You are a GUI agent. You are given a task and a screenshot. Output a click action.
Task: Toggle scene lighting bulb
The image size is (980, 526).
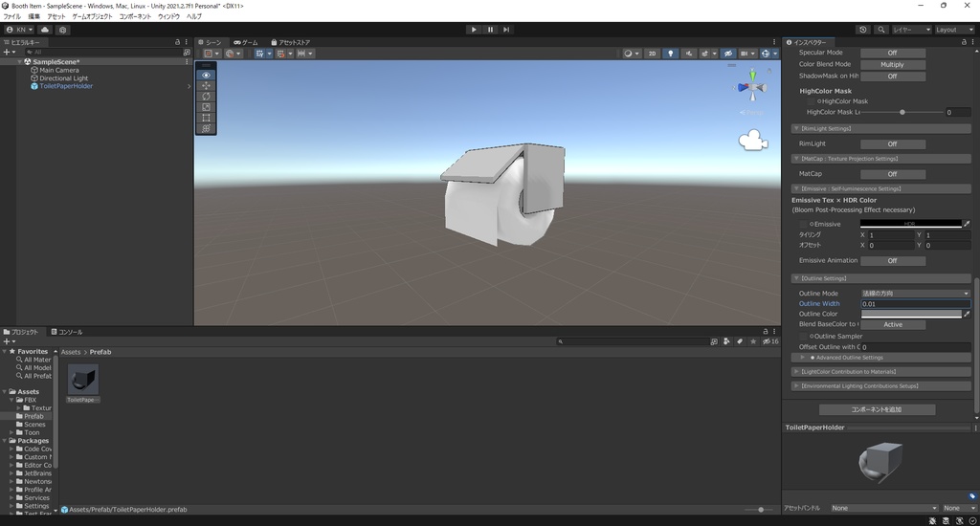[671, 54]
